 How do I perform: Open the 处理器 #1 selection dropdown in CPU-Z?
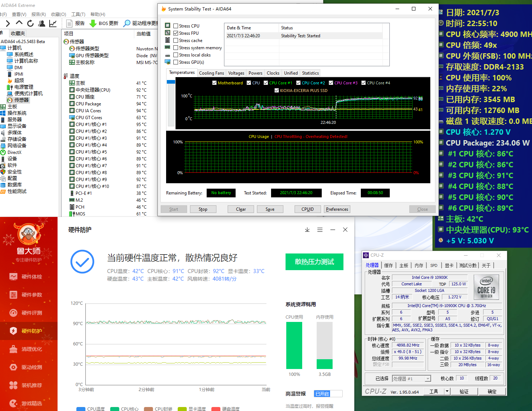click(x=412, y=379)
